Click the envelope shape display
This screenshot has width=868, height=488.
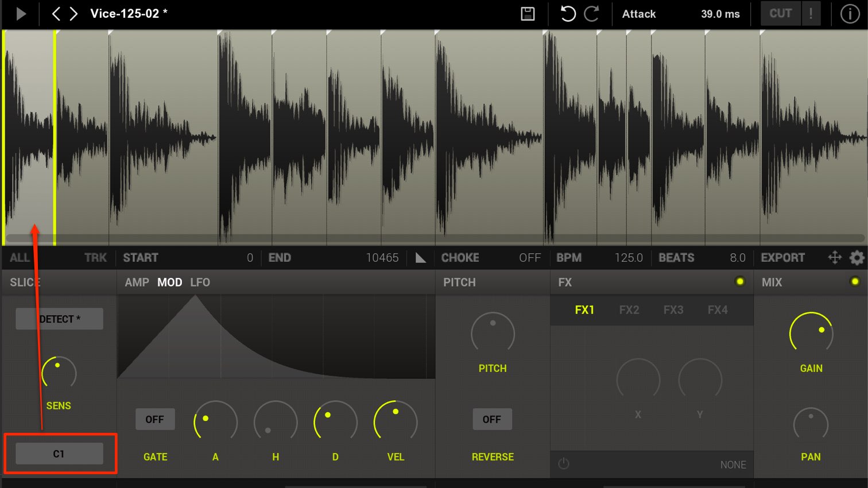pyautogui.click(x=276, y=337)
